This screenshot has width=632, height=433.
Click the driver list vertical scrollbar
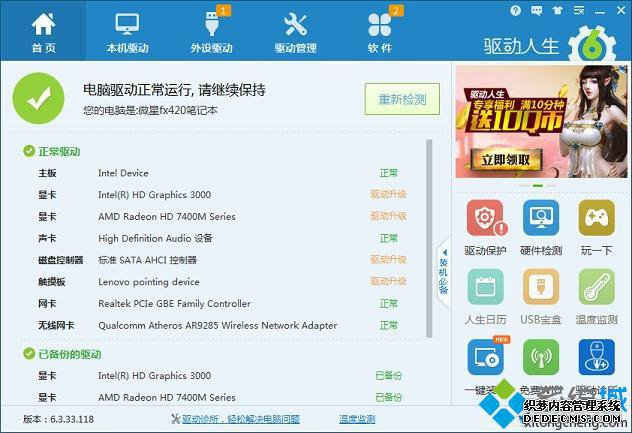429,239
